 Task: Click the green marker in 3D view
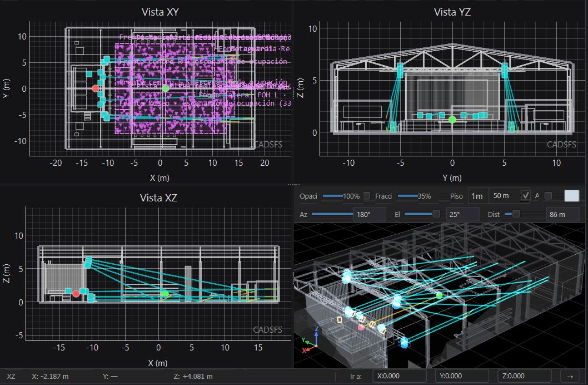coord(439,295)
